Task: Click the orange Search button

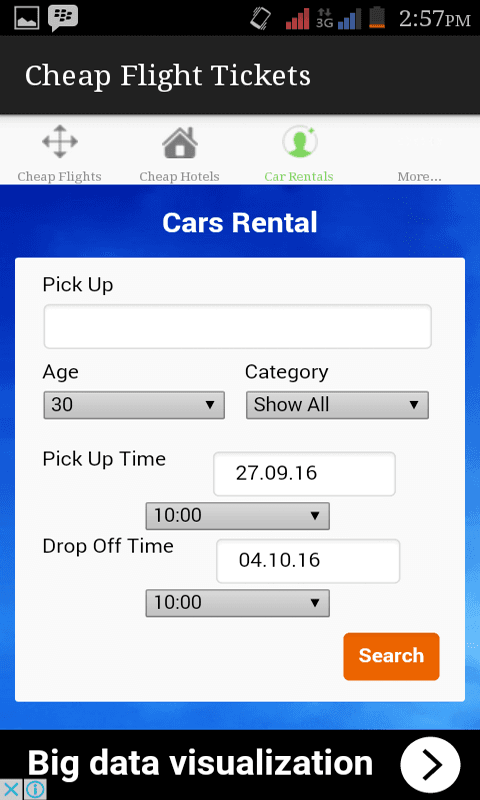Action: (391, 656)
